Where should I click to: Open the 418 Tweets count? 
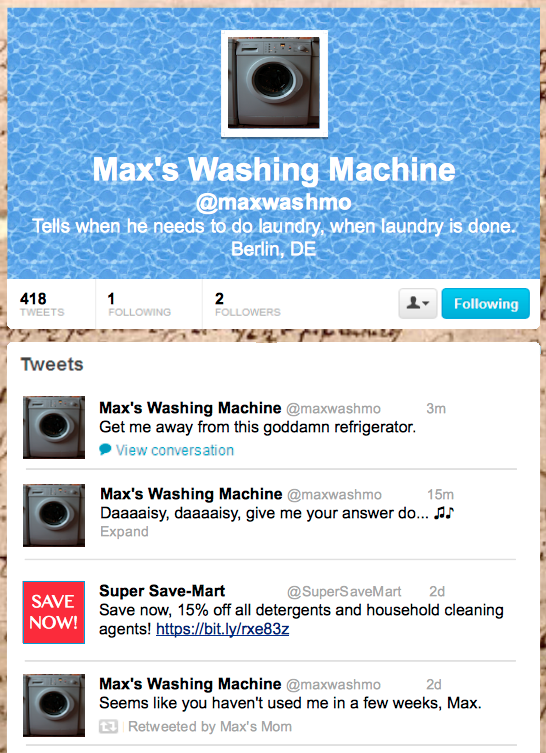42,304
